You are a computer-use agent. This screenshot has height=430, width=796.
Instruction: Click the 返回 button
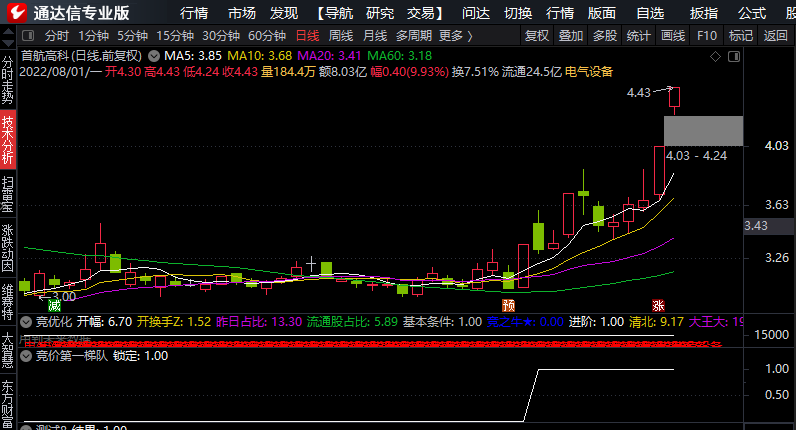click(x=775, y=36)
